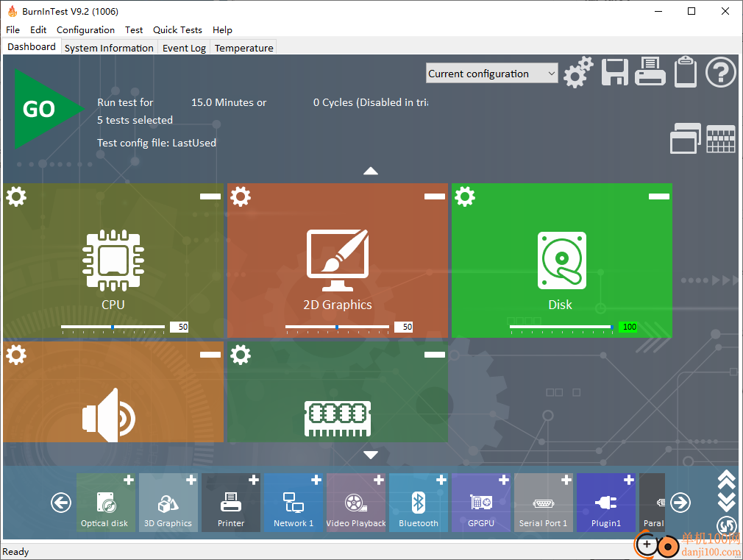Switch to the Temperature tab

pyautogui.click(x=244, y=48)
